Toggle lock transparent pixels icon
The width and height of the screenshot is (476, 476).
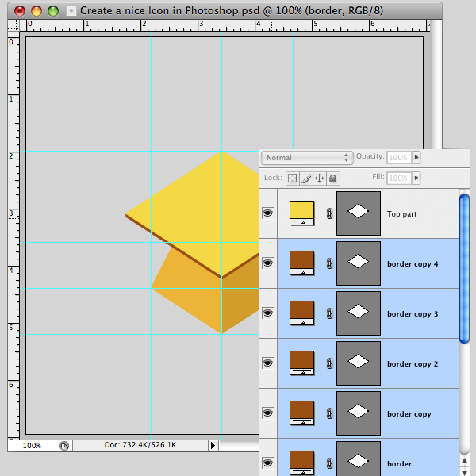(292, 178)
